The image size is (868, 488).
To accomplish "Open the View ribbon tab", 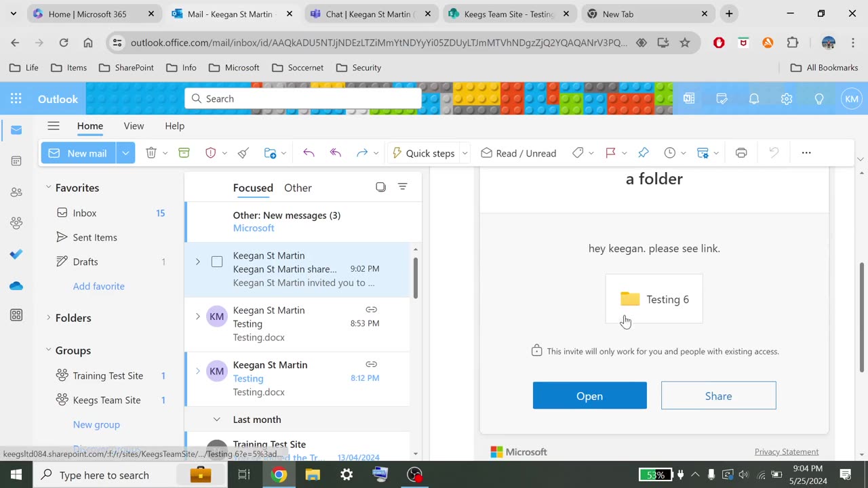I will pos(134,126).
